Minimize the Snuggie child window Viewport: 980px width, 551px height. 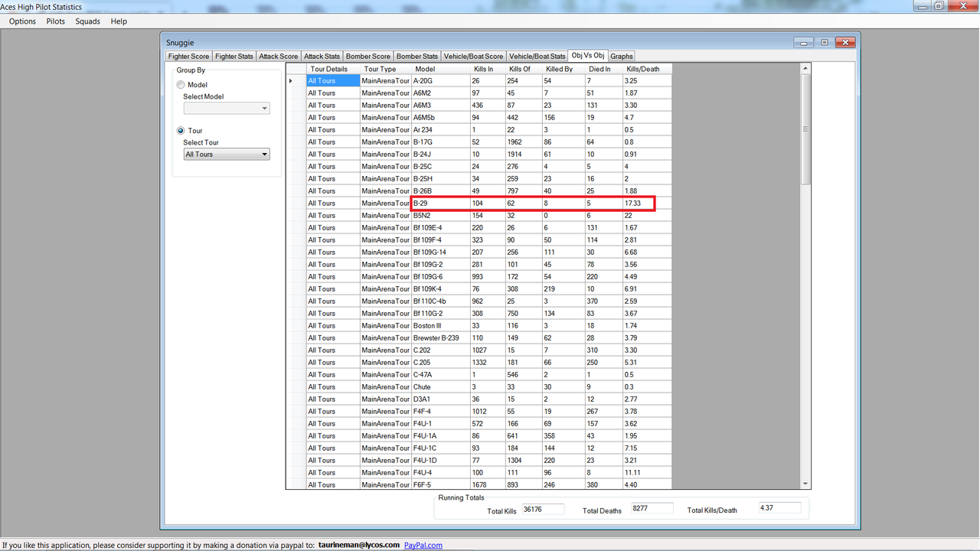pyautogui.click(x=804, y=42)
